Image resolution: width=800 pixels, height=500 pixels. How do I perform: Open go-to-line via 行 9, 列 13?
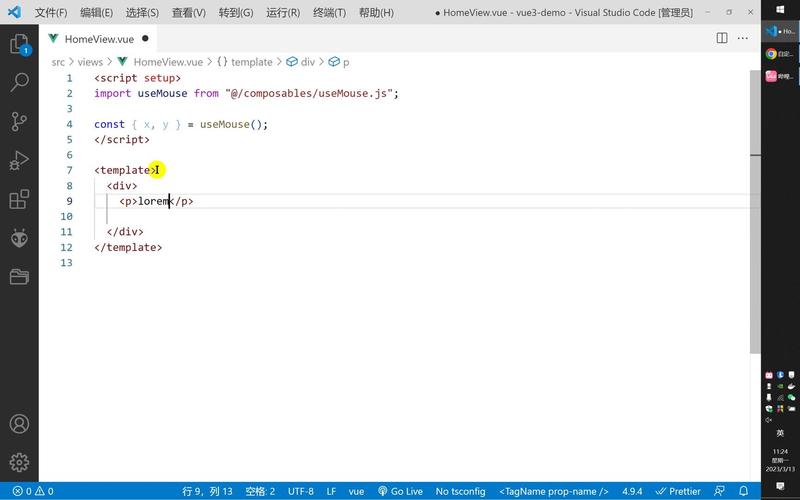tap(207, 491)
